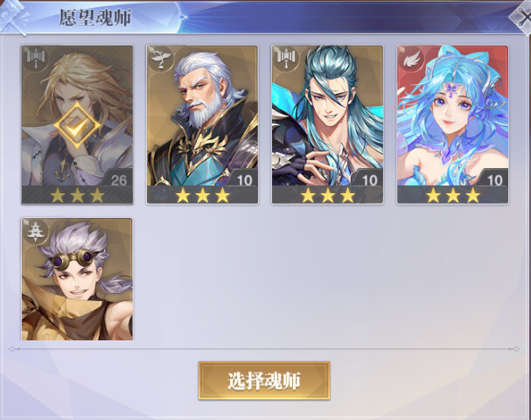The height and width of the screenshot is (420, 531).
Task: Click the 愿望魂师 title header
Action: tap(95, 17)
